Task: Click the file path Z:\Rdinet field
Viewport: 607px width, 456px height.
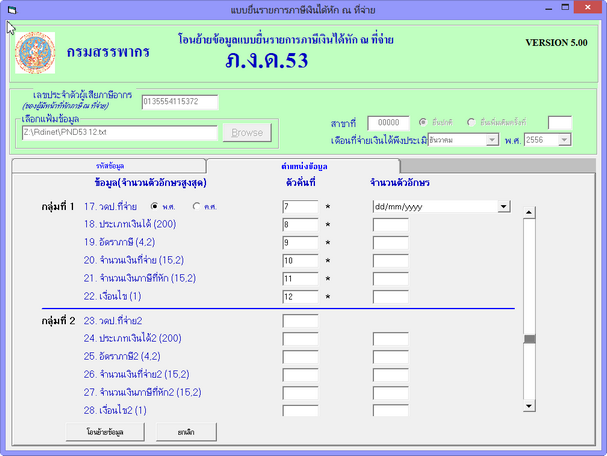Action: coord(120,132)
